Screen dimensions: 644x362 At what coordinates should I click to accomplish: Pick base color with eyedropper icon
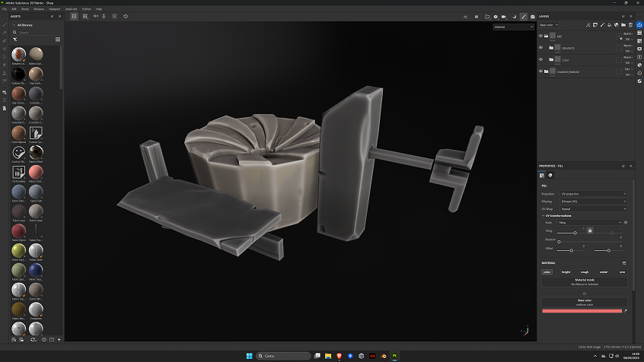(x=626, y=311)
